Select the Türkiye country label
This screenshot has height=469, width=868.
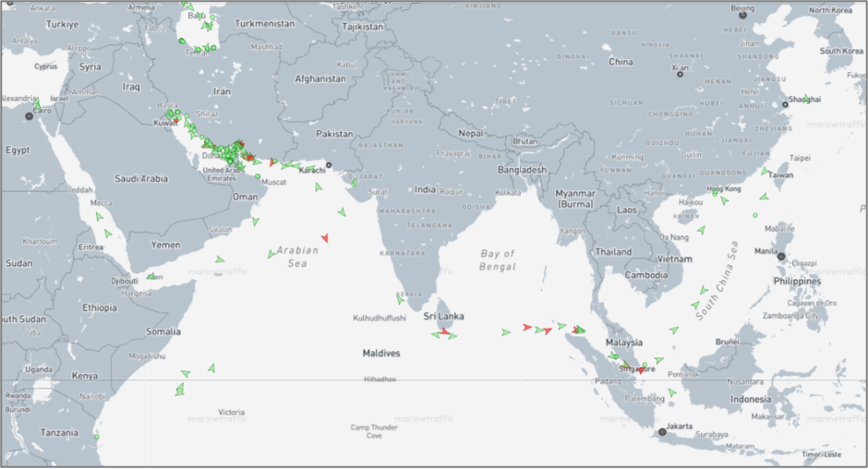click(x=62, y=24)
